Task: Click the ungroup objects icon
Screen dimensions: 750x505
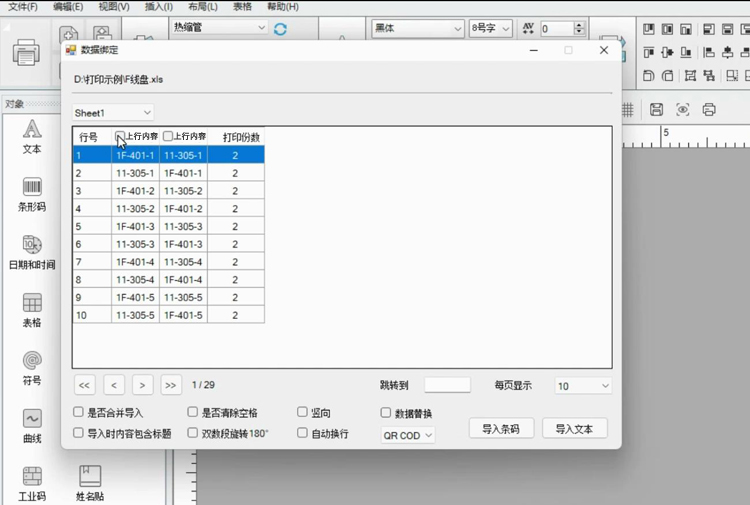Action: pos(709,75)
